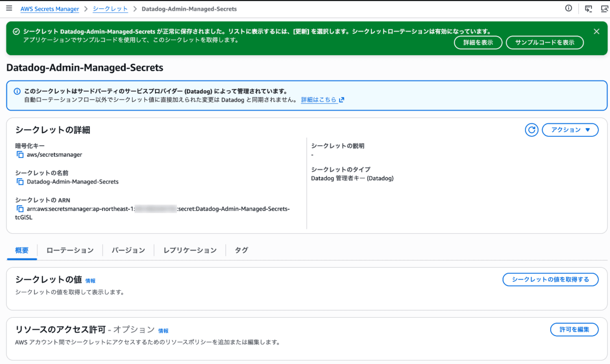This screenshot has height=364, width=610.
Task: Dismiss the green success banner
Action: tap(597, 31)
